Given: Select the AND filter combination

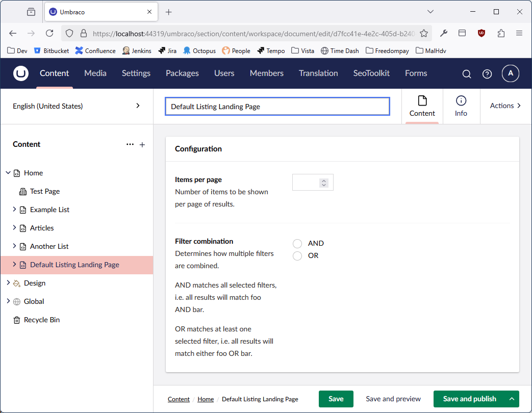Looking at the screenshot, I should pos(297,243).
